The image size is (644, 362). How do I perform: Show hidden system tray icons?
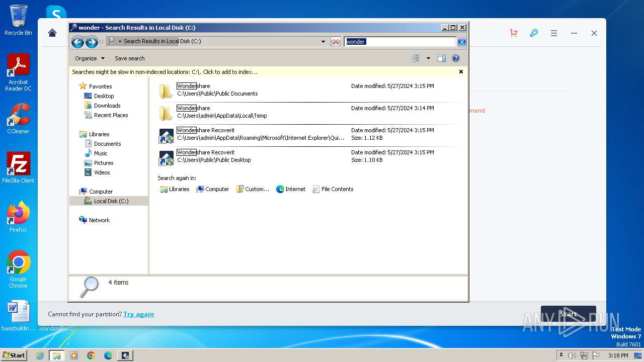click(x=561, y=355)
